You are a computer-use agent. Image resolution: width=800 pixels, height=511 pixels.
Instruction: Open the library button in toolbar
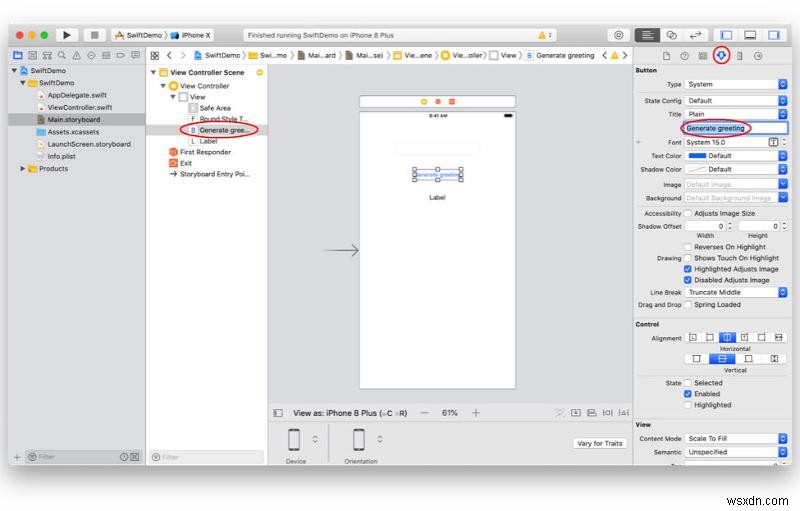(x=618, y=35)
